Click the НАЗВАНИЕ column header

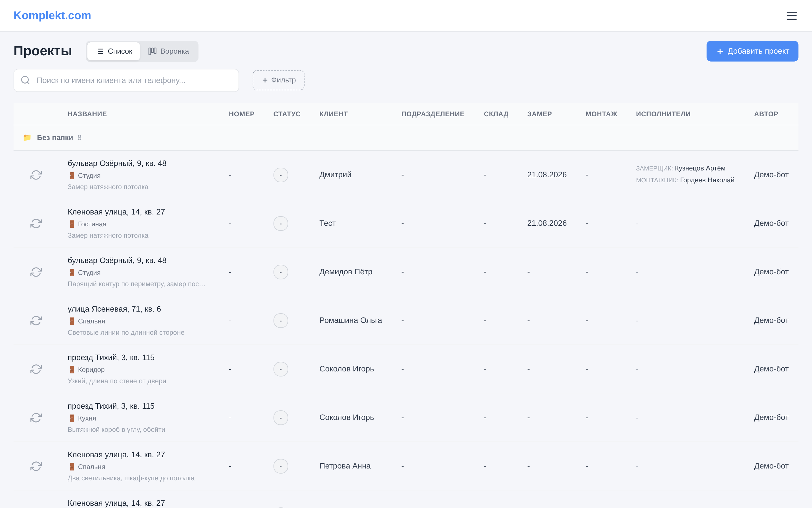(x=87, y=114)
